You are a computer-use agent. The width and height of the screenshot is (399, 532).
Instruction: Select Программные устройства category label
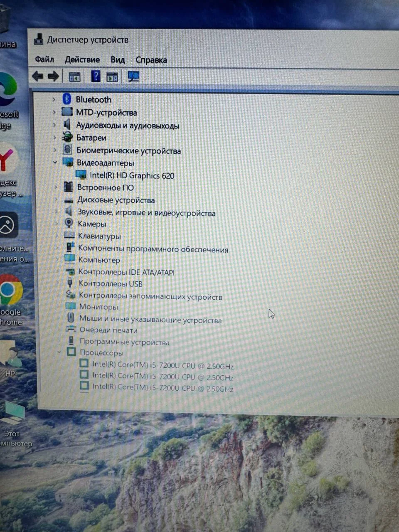point(124,342)
